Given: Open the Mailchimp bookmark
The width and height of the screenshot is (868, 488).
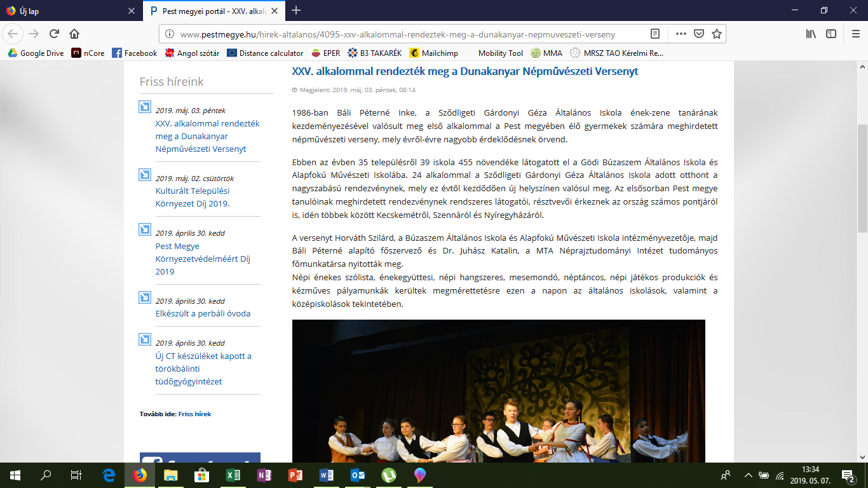Looking at the screenshot, I should (x=435, y=53).
